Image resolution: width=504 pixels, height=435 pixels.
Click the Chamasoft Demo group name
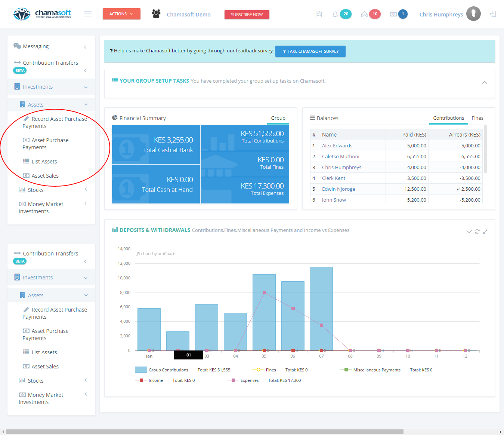tap(189, 14)
